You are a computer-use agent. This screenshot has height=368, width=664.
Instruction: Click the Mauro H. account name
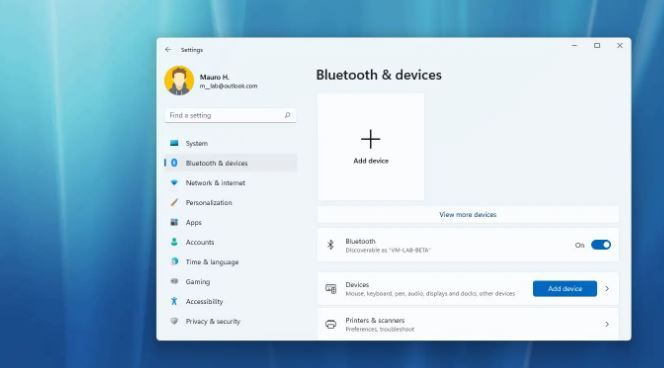coord(214,77)
